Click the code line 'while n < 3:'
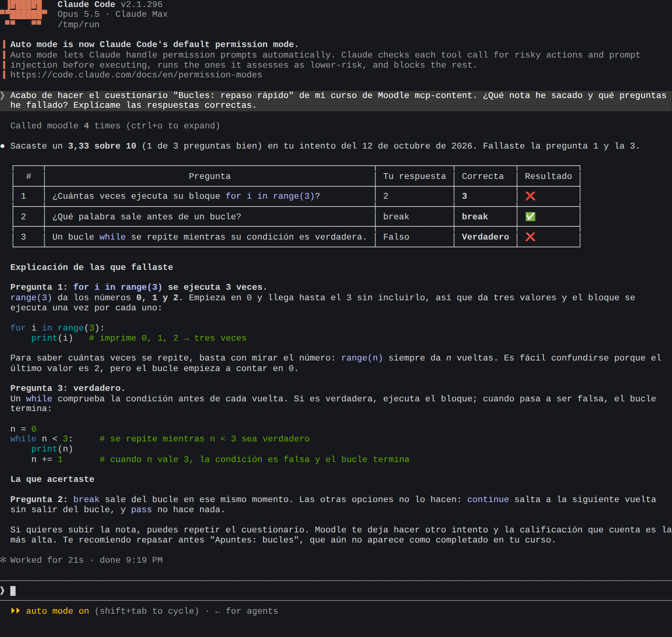Viewport: 672px width, 637px height. [x=41, y=439]
